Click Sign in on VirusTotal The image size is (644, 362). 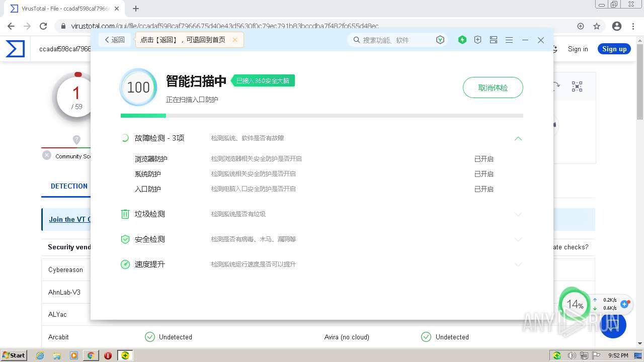(x=578, y=49)
